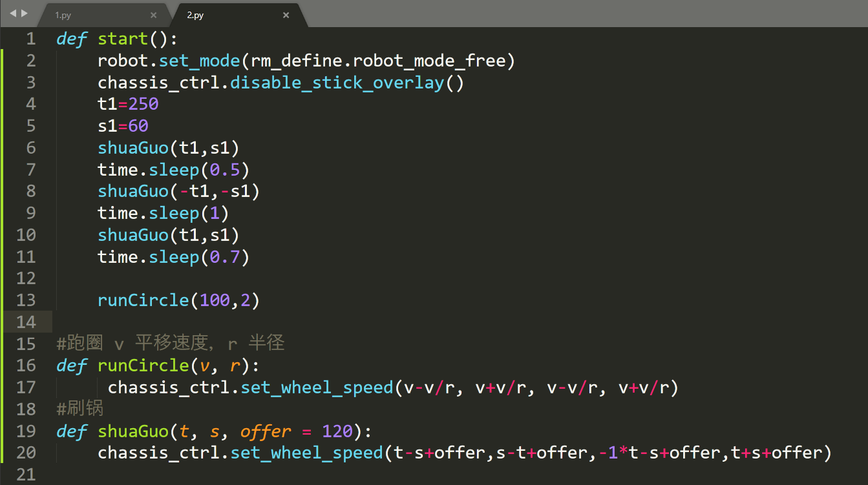This screenshot has width=868, height=485.
Task: Click the next tab arrow
Action: pyautogui.click(x=25, y=13)
